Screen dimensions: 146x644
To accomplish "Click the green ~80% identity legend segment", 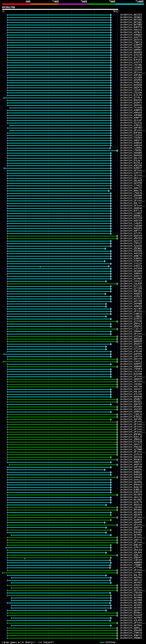I will (101, 4).
